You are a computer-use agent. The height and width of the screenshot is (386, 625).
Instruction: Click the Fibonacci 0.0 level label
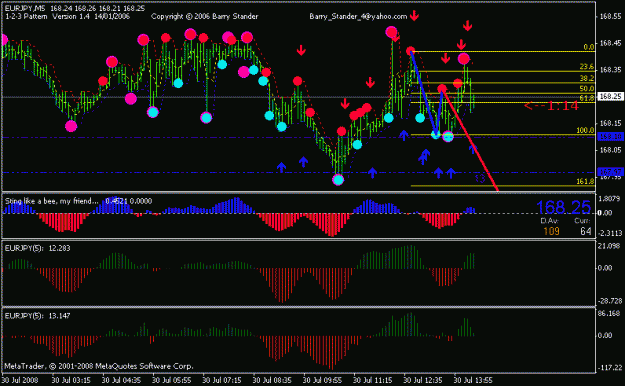tap(588, 47)
